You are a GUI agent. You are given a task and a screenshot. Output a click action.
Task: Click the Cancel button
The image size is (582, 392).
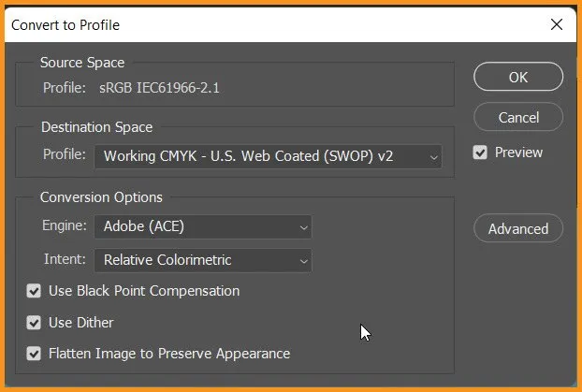tap(518, 117)
